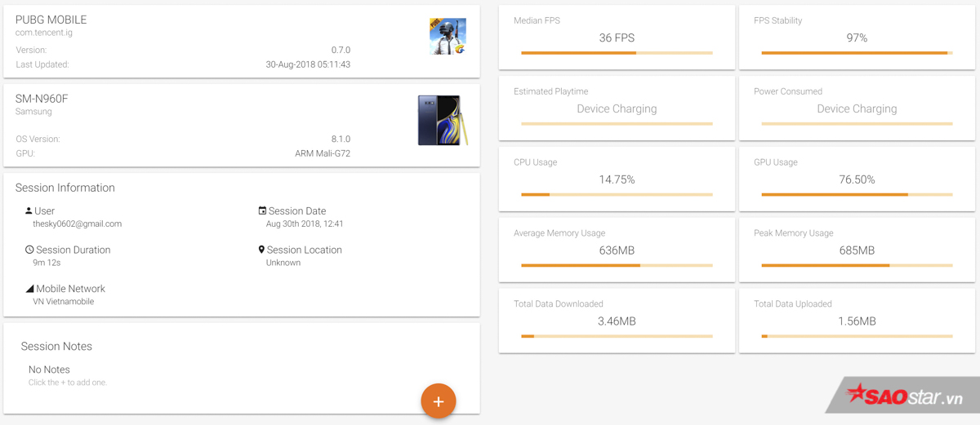Click the Mobile Network signal icon
This screenshot has width=980, height=425.
coord(29,289)
